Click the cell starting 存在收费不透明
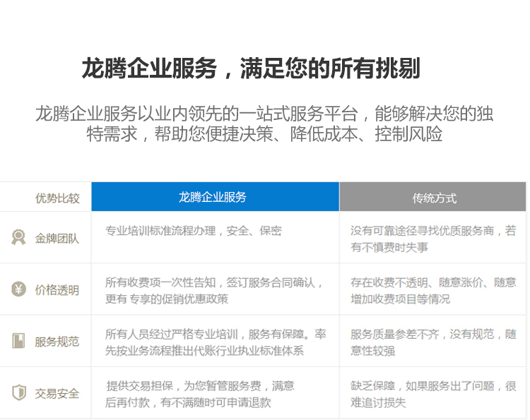This screenshot has width=530, height=420. pyautogui.click(x=433, y=290)
